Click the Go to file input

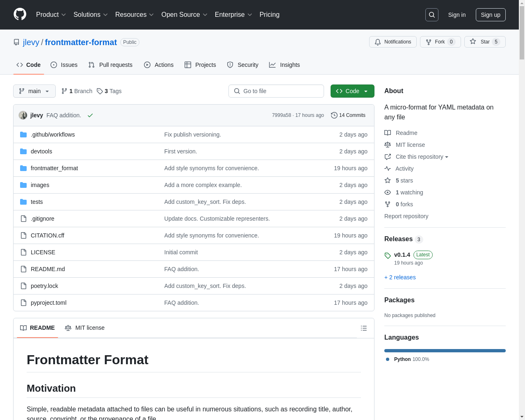coord(276,91)
